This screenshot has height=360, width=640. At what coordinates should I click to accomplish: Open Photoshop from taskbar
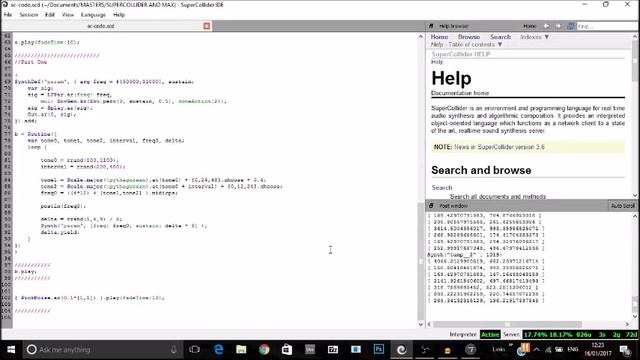(379, 350)
